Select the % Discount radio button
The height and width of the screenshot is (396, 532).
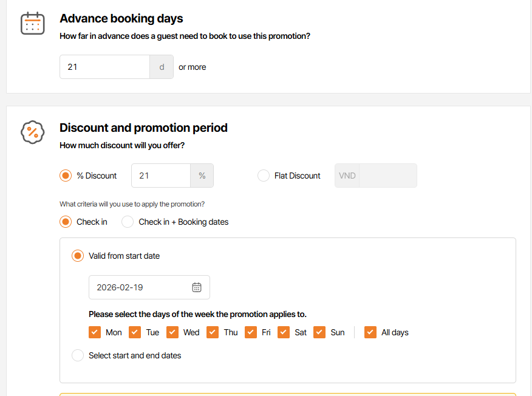[x=66, y=176]
